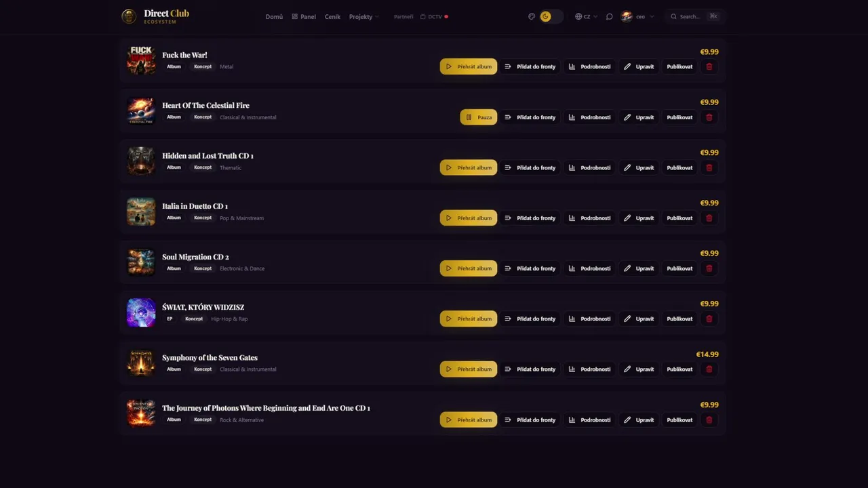
Task: Click the Direct Club logo icon
Action: 129,16
